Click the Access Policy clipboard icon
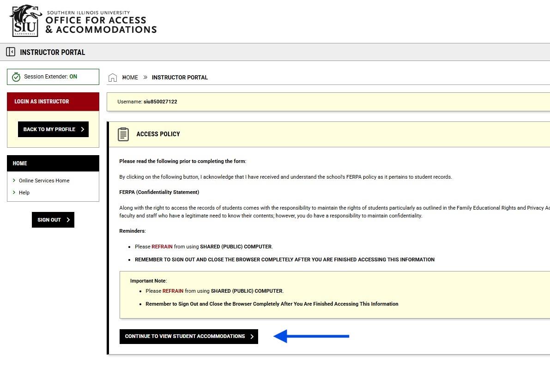The image size is (550, 392). click(123, 134)
